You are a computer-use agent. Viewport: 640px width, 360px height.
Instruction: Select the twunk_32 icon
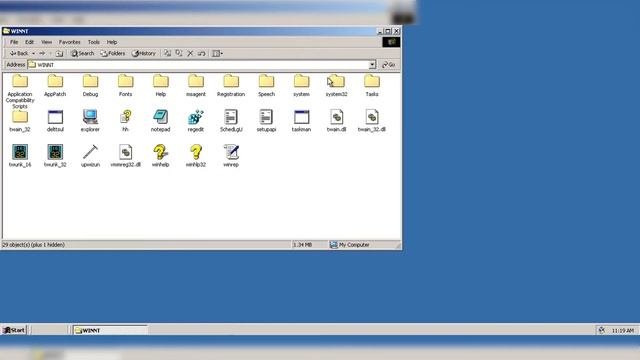(x=55, y=152)
